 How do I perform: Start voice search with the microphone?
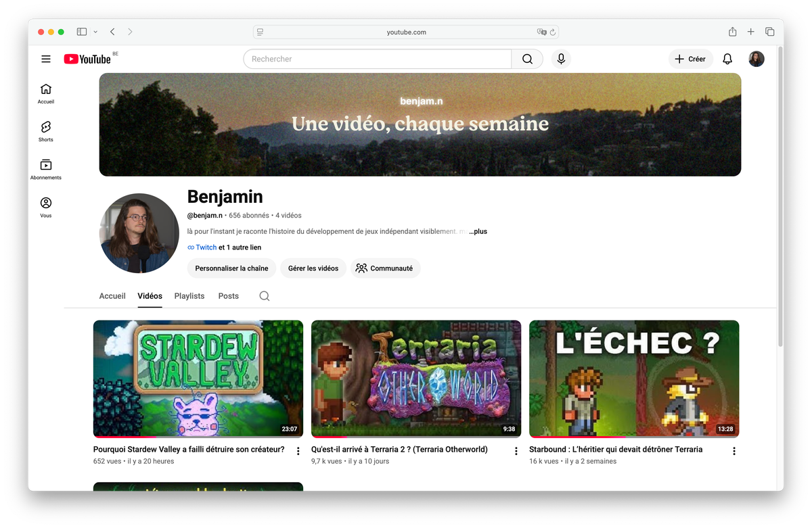tap(561, 59)
